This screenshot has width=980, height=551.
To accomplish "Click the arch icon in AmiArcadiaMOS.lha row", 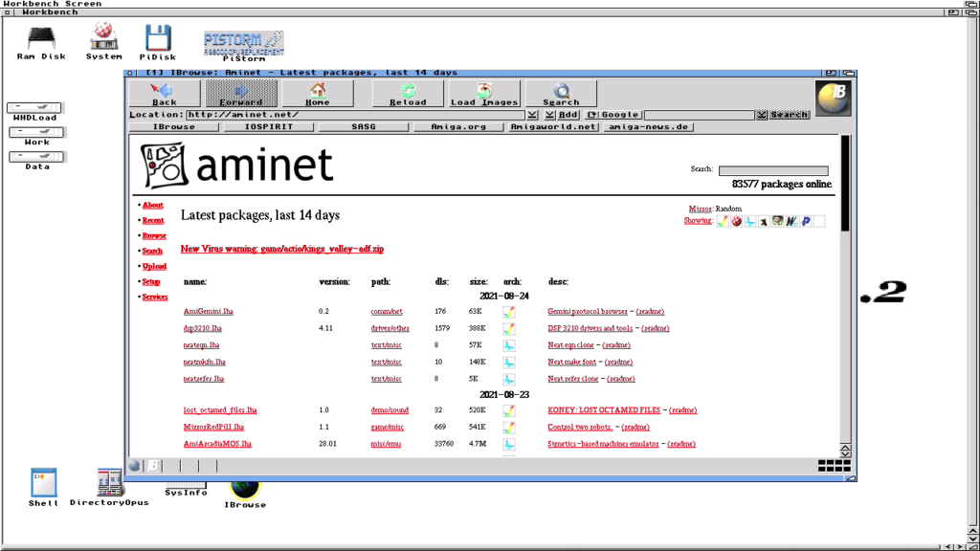I will [x=509, y=444].
